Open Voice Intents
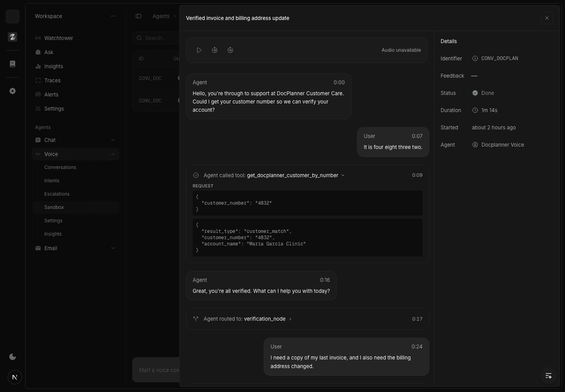The width and height of the screenshot is (565, 392). pyautogui.click(x=52, y=181)
